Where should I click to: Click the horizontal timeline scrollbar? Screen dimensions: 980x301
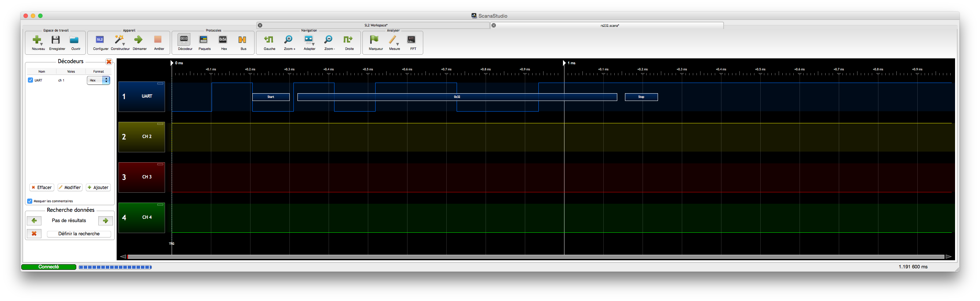[x=535, y=257]
